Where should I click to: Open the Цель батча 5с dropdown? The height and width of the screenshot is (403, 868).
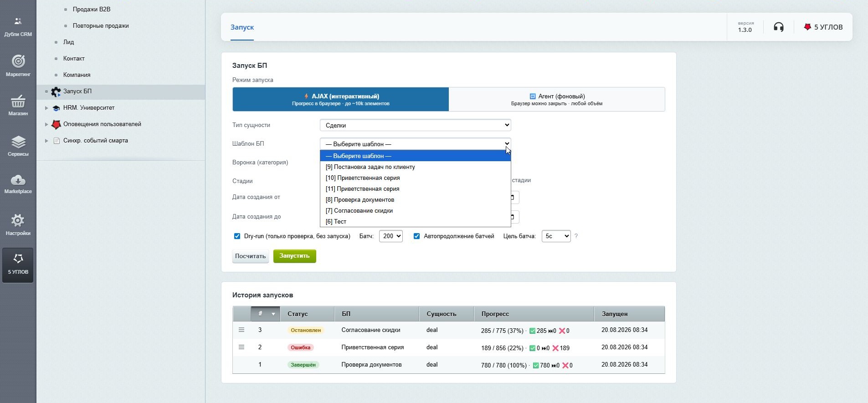pyautogui.click(x=556, y=236)
